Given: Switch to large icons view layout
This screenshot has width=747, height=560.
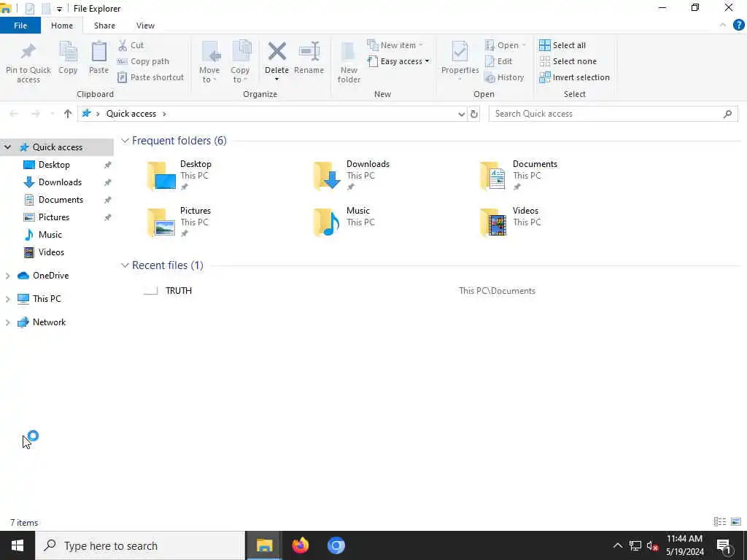Looking at the screenshot, I should click(736, 522).
